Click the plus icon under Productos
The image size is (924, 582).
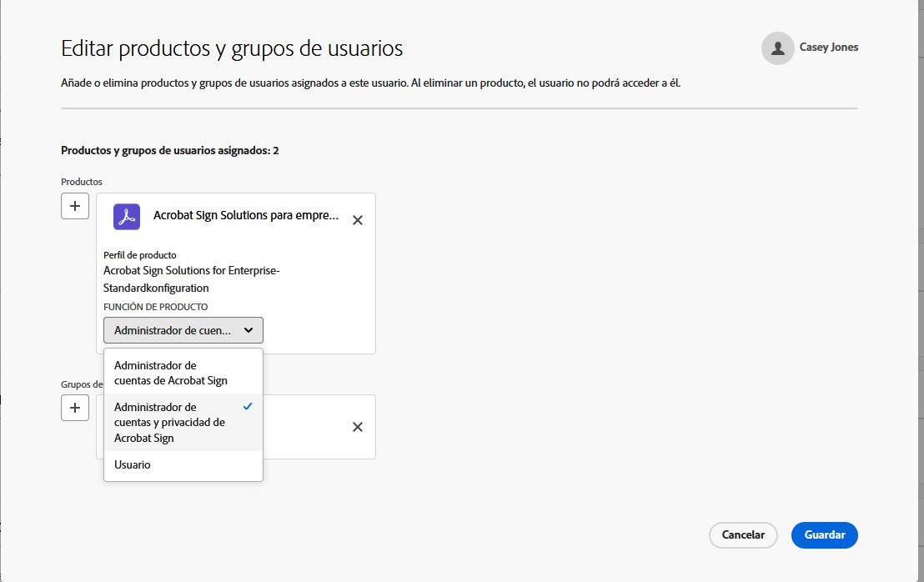pyautogui.click(x=75, y=206)
